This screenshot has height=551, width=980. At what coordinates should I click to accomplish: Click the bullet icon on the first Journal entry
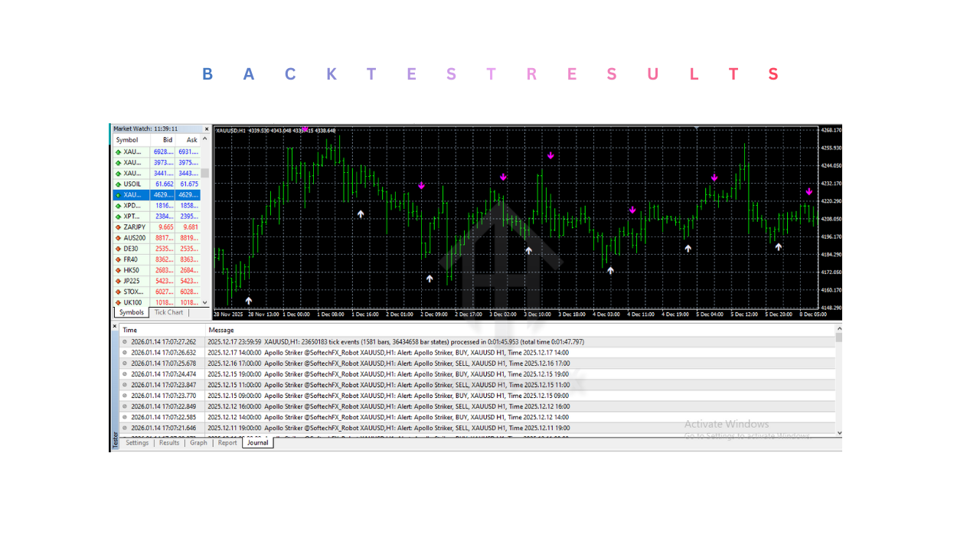pos(123,342)
